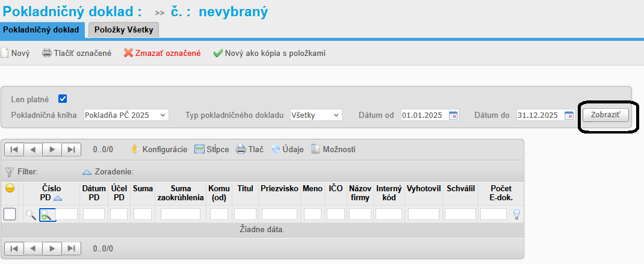Open Typ pokladničného dokladu dropdown

tap(316, 115)
